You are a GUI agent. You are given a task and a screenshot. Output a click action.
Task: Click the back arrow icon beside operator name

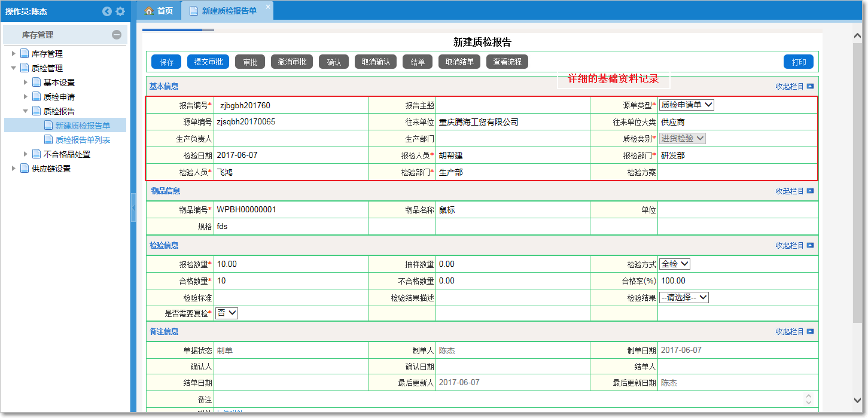(107, 11)
